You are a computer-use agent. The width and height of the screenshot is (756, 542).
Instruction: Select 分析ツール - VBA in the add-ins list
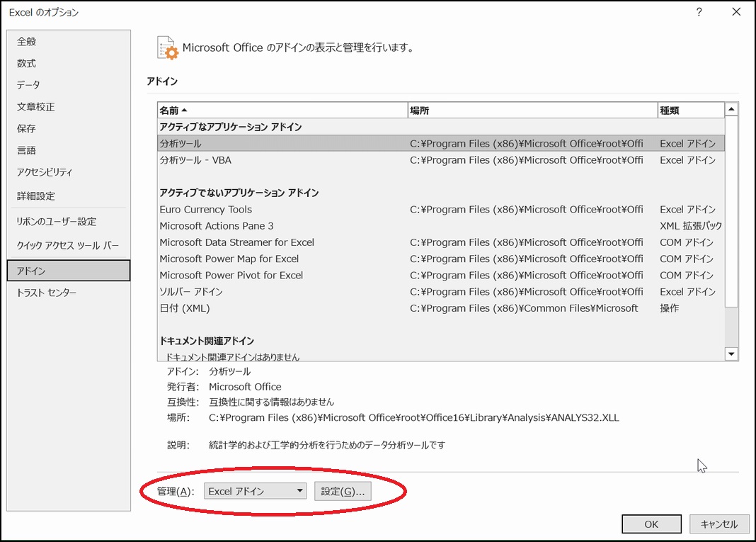click(205, 159)
